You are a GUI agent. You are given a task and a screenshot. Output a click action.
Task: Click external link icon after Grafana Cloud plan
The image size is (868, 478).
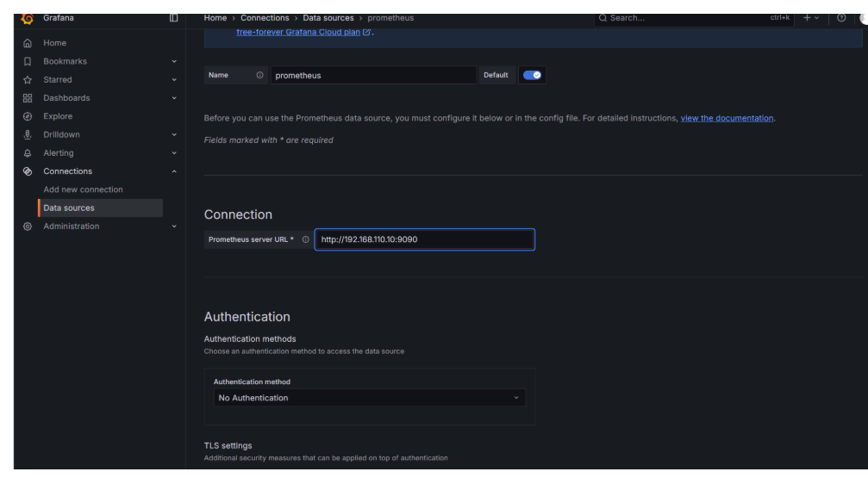(x=366, y=32)
